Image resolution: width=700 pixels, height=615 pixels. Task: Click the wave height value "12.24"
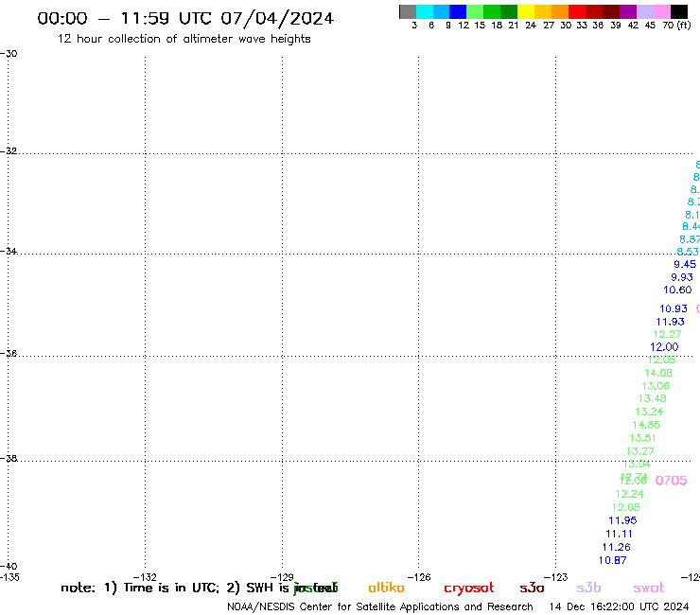click(x=629, y=494)
